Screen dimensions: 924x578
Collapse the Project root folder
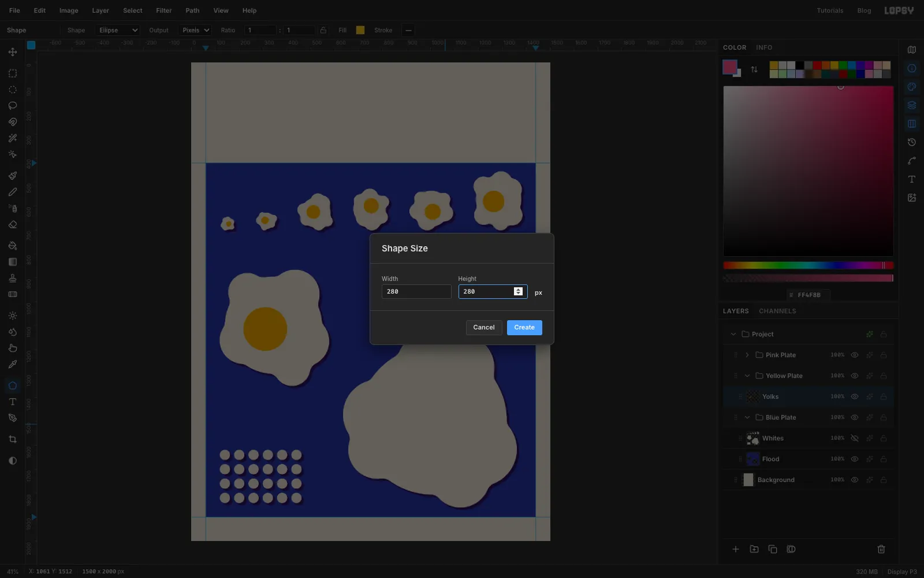click(733, 334)
